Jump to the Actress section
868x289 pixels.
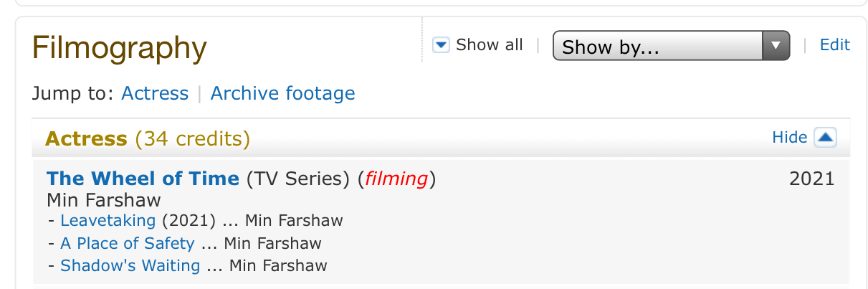coord(155,93)
